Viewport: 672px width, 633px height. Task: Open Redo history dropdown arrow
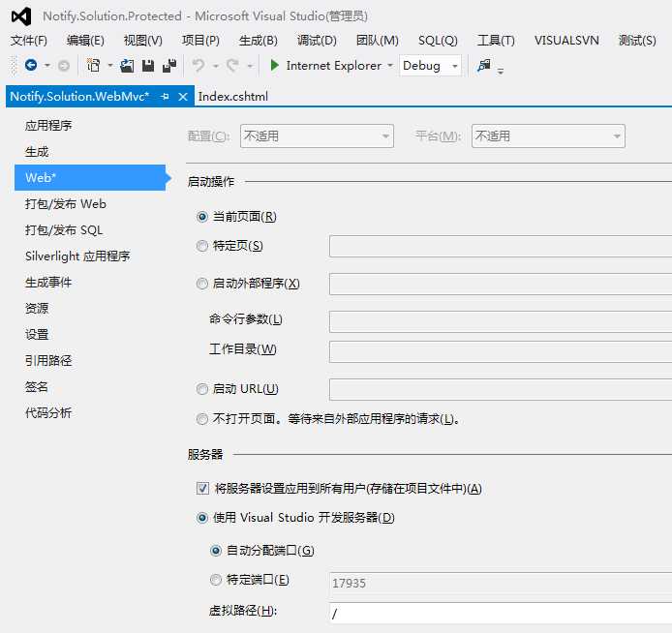(250, 66)
